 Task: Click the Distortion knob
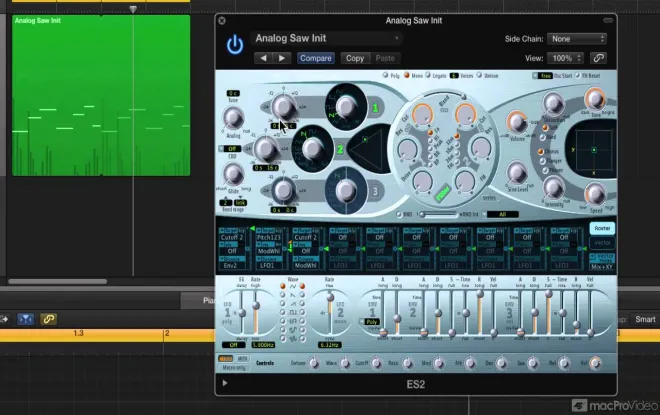click(553, 103)
